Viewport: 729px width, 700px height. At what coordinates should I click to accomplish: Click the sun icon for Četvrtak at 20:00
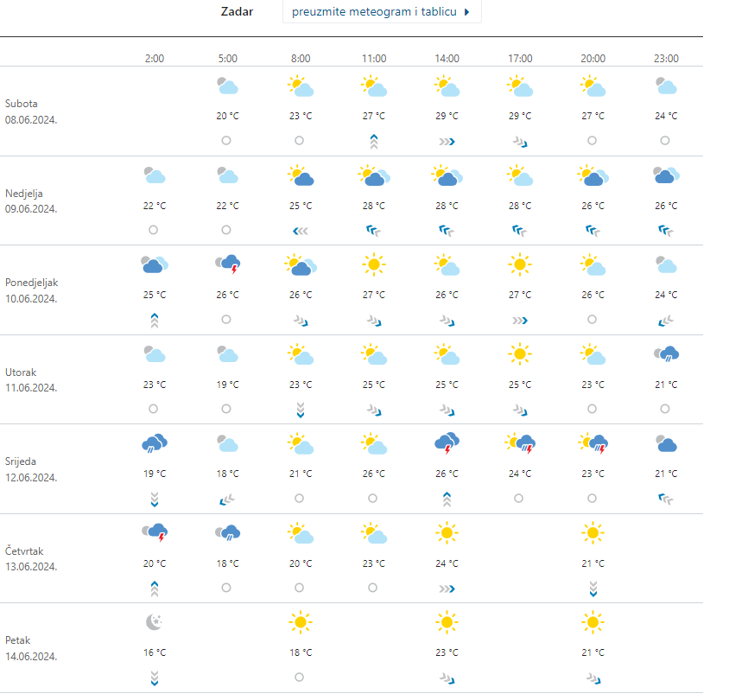pos(593,533)
